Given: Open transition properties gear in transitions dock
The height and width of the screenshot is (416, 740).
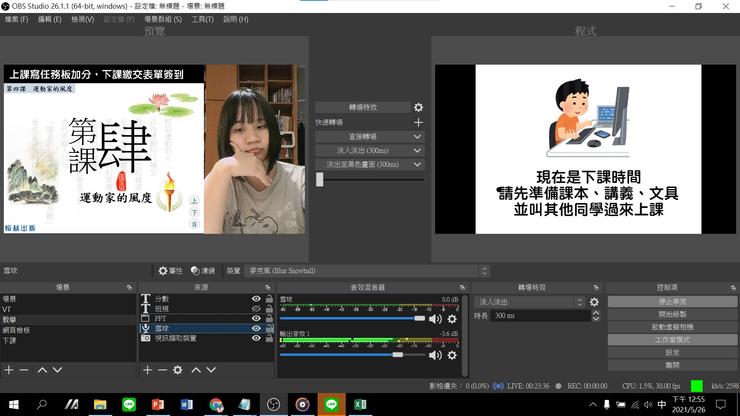Looking at the screenshot, I should tap(594, 302).
